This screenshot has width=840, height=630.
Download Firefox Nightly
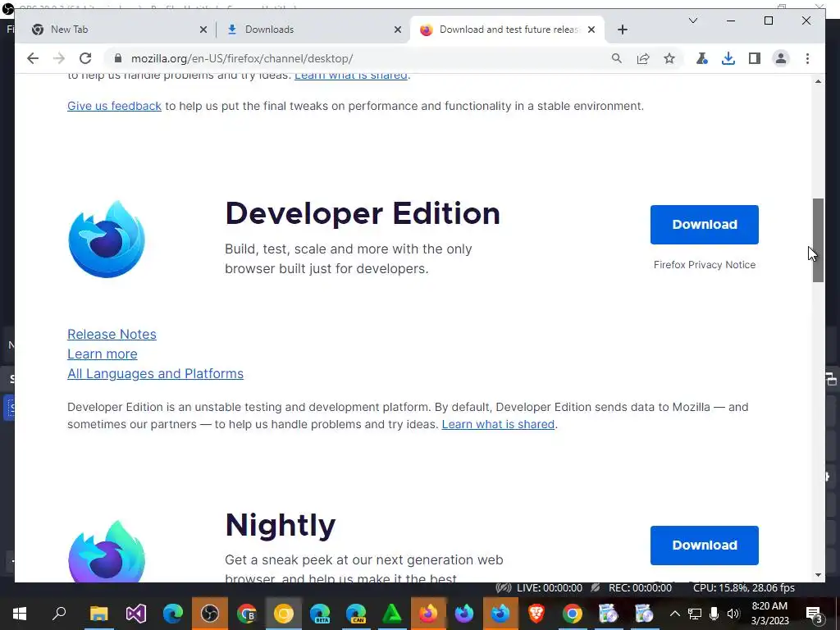coord(705,546)
